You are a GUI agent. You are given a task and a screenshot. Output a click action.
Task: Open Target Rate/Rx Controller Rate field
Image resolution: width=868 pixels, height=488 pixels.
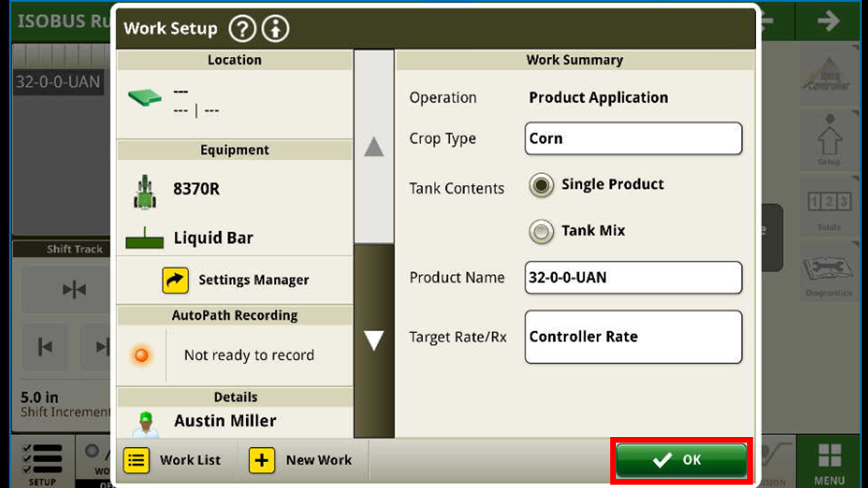coord(633,337)
